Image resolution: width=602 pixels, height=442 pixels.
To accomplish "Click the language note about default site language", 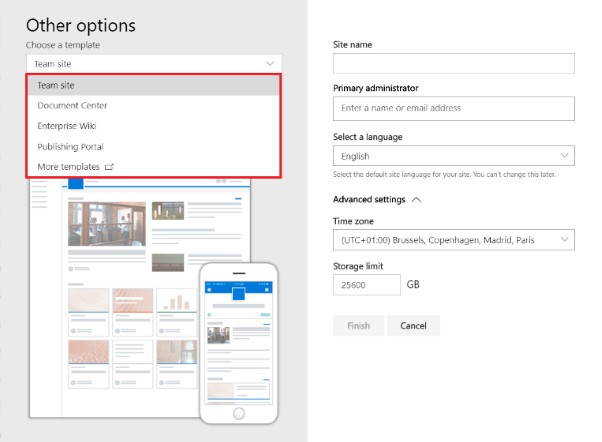I will [444, 174].
